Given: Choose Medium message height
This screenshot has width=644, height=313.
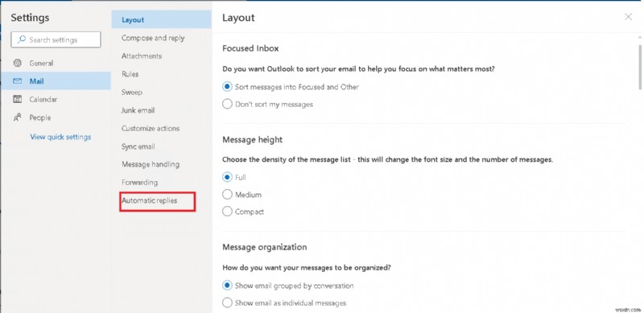Looking at the screenshot, I should pyautogui.click(x=227, y=195).
